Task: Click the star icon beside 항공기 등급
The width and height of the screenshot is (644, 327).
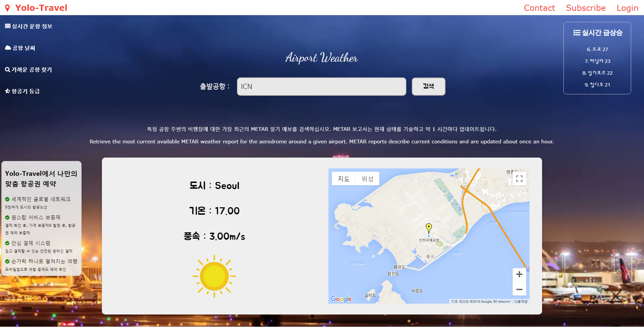Action: [x=7, y=91]
